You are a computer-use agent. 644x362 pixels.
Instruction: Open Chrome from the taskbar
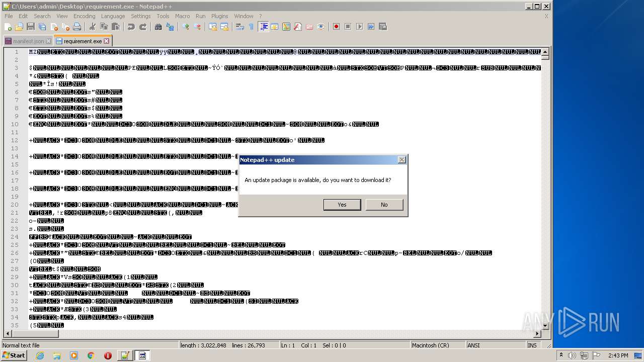pyautogui.click(x=91, y=355)
